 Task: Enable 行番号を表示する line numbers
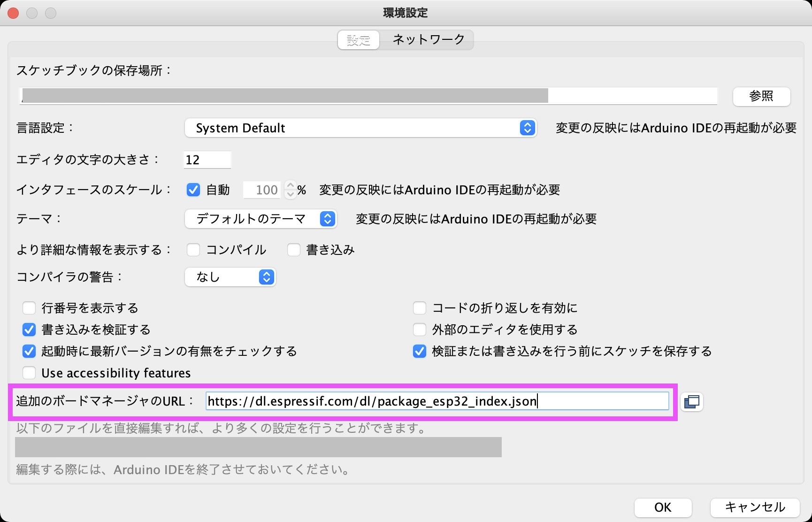tap(29, 307)
